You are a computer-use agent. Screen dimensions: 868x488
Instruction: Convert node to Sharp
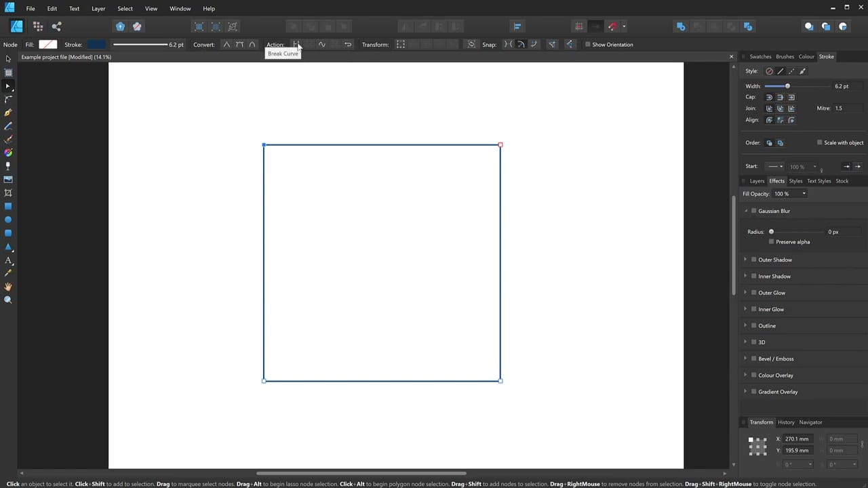[226, 45]
